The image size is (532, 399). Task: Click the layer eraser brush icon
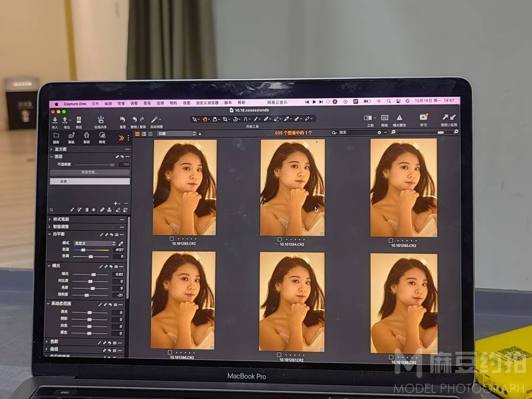tap(118, 210)
